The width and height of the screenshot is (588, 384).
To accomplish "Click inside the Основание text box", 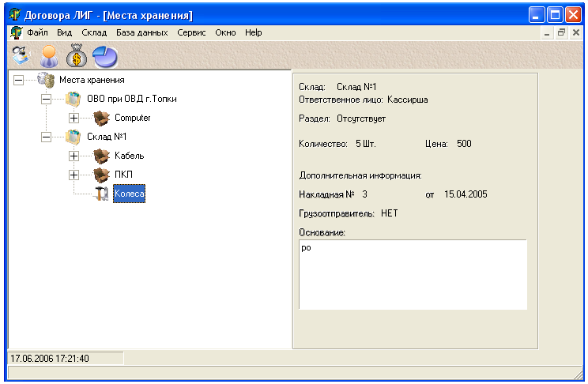I will tap(413, 275).
